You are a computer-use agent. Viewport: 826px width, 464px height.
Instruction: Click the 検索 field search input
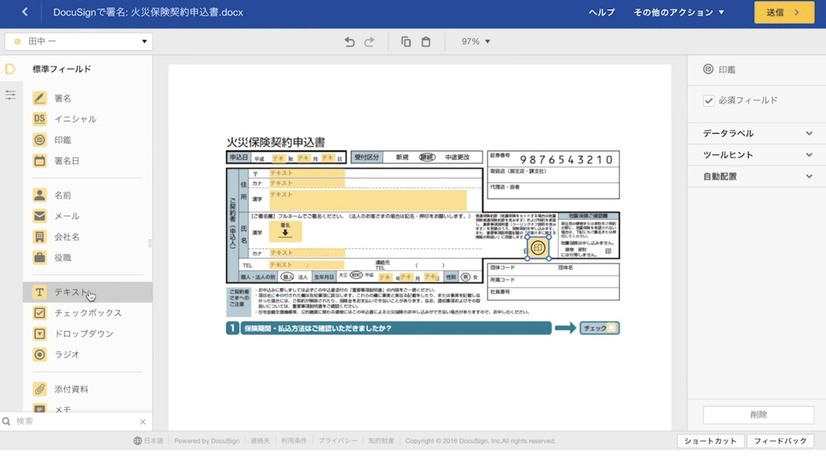(x=75, y=421)
